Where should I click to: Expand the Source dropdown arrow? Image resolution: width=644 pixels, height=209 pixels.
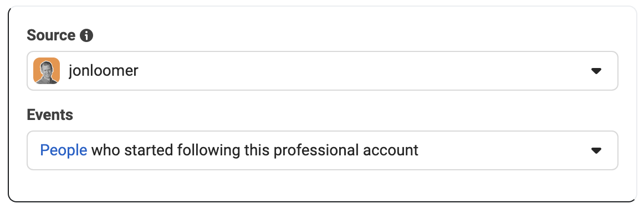point(596,71)
